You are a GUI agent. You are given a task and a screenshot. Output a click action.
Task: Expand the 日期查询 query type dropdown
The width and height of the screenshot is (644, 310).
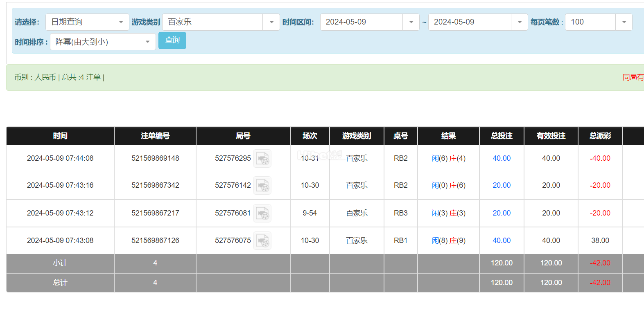87,22
